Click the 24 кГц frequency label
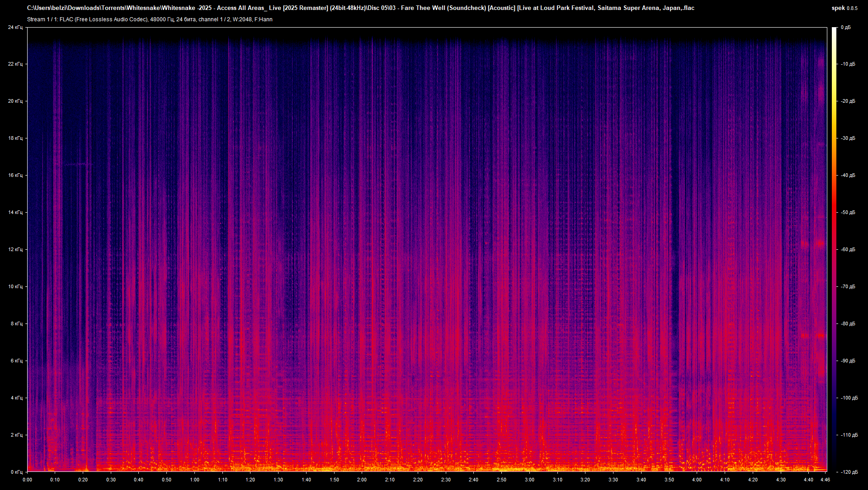 coord(15,28)
